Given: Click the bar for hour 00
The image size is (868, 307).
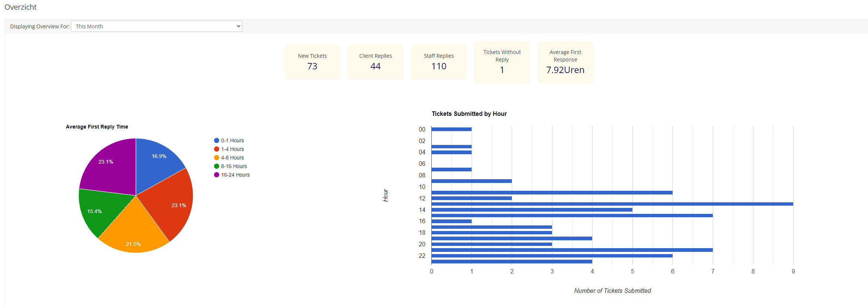Looking at the screenshot, I should (451, 129).
